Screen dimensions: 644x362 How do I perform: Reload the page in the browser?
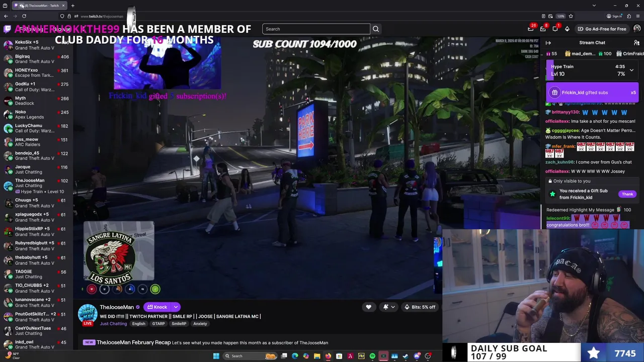click(x=24, y=16)
